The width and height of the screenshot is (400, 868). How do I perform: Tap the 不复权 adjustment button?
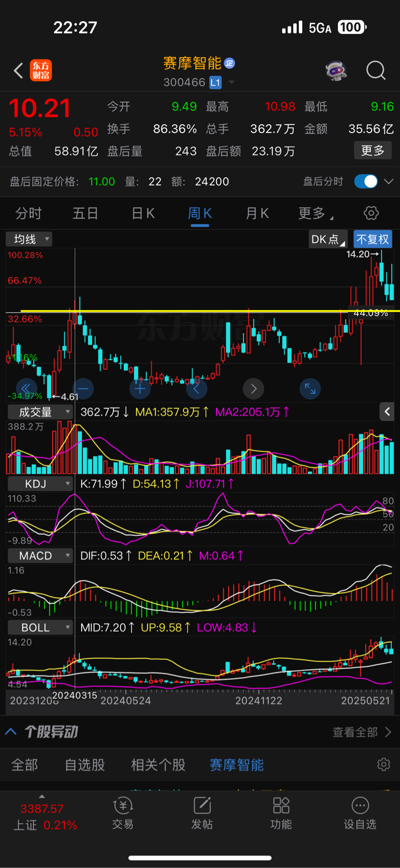pyautogui.click(x=373, y=239)
